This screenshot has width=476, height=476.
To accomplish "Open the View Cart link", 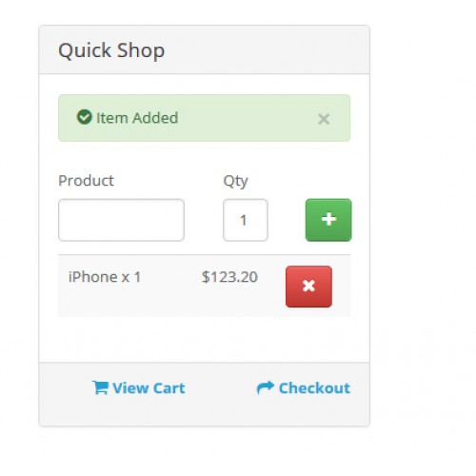I will [x=149, y=387].
